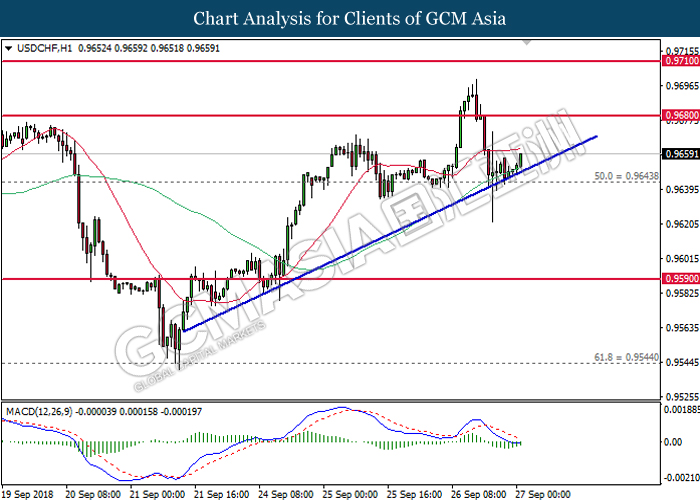The height and width of the screenshot is (500, 700).
Task: Click the 24 Sep 08:00 time label
Action: click(286, 494)
